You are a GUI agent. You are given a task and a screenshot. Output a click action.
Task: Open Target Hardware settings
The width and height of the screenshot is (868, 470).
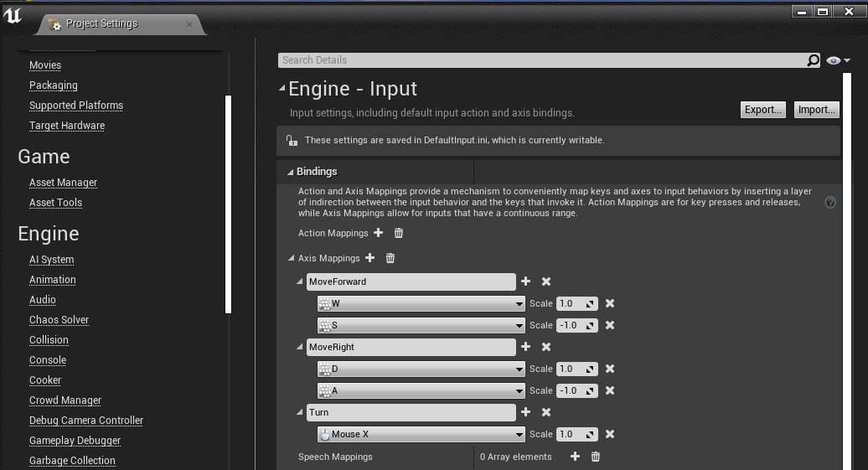[67, 125]
